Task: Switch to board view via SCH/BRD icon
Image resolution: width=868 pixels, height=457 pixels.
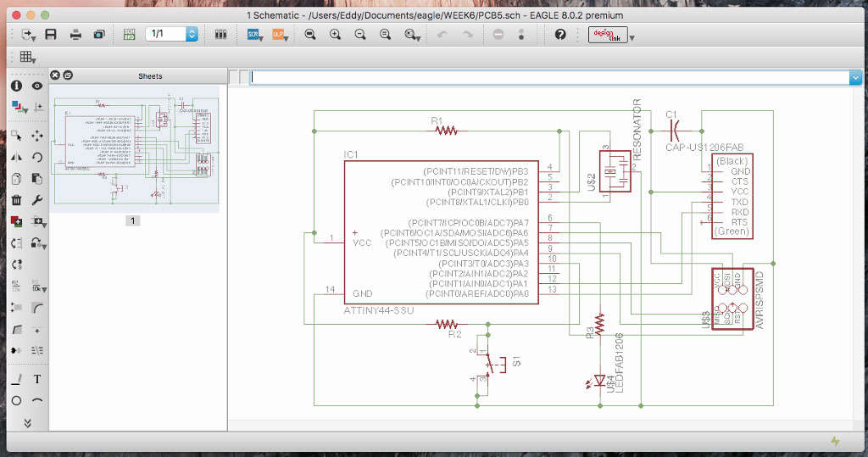Action: (129, 35)
